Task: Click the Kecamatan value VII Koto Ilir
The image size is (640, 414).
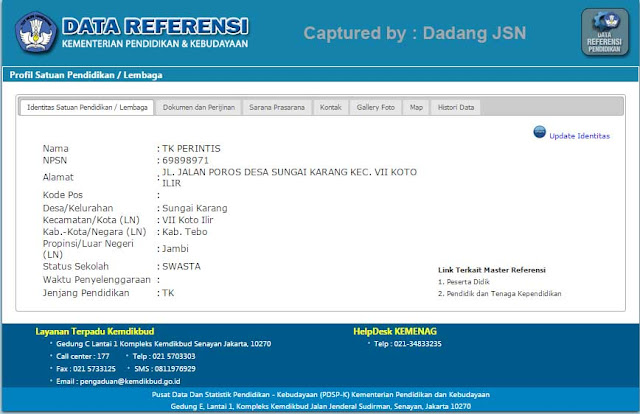Action: pyautogui.click(x=188, y=220)
